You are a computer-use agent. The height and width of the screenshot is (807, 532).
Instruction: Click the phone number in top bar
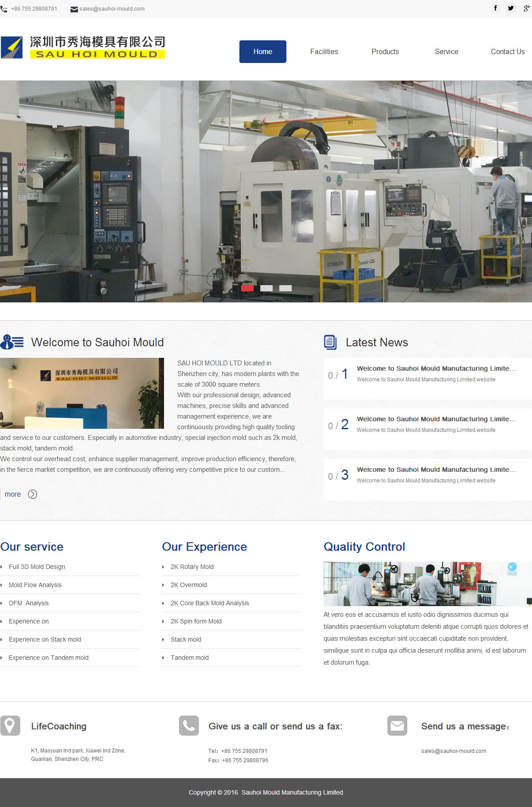pos(34,9)
